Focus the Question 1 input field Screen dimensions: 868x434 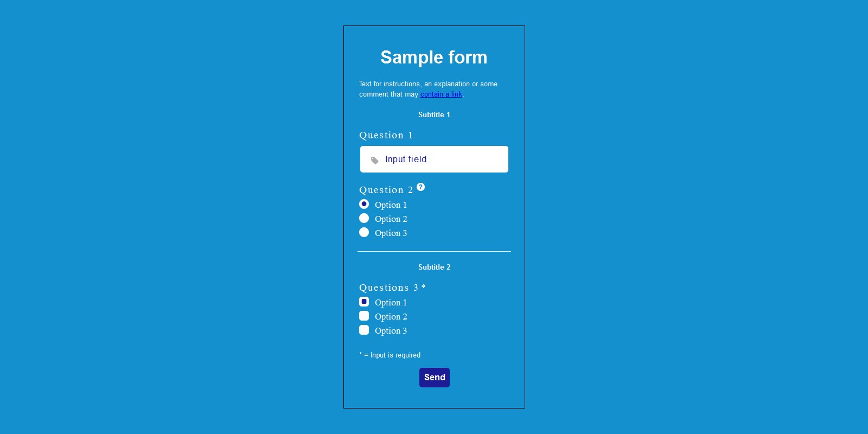click(x=434, y=159)
